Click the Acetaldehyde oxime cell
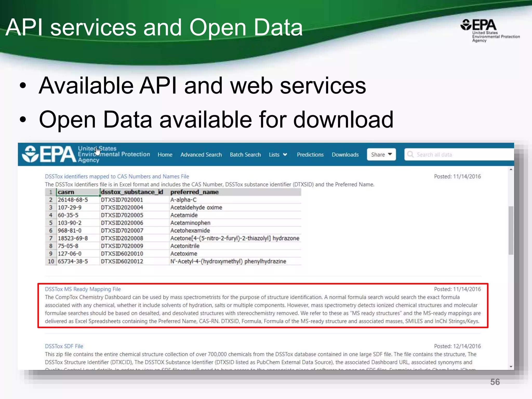The width and height of the screenshot is (532, 399). [x=235, y=208]
